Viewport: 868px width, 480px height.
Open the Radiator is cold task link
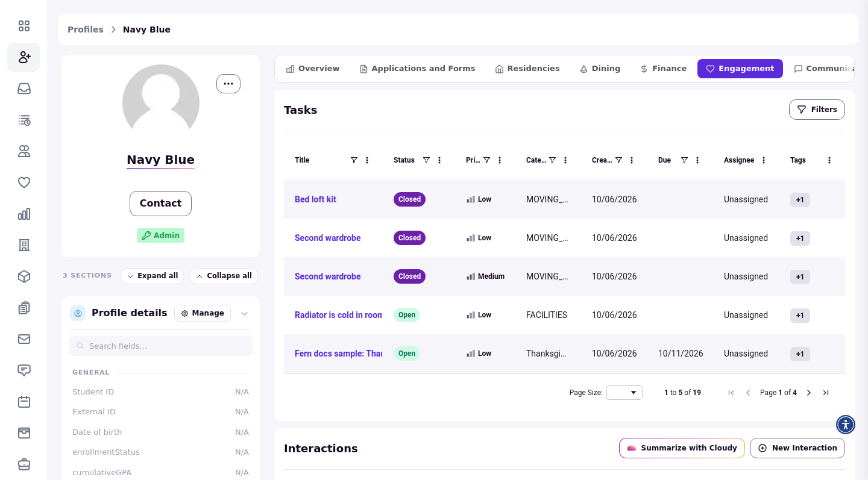pyautogui.click(x=339, y=315)
